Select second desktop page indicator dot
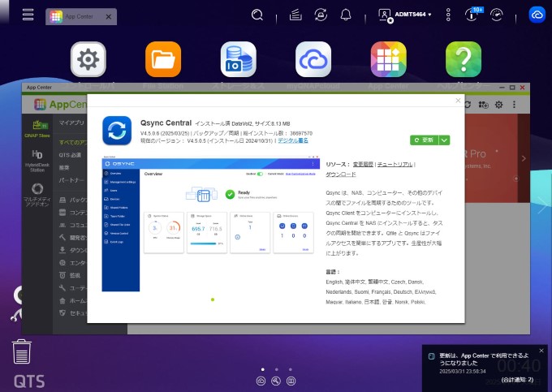Screen dimensions: 552x392 277,369
